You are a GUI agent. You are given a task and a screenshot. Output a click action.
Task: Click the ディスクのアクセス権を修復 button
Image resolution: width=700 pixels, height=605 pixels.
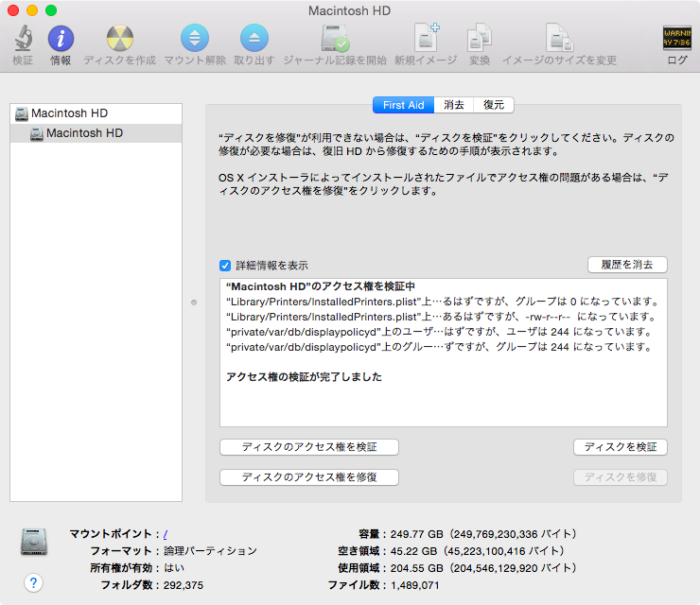coord(309,477)
